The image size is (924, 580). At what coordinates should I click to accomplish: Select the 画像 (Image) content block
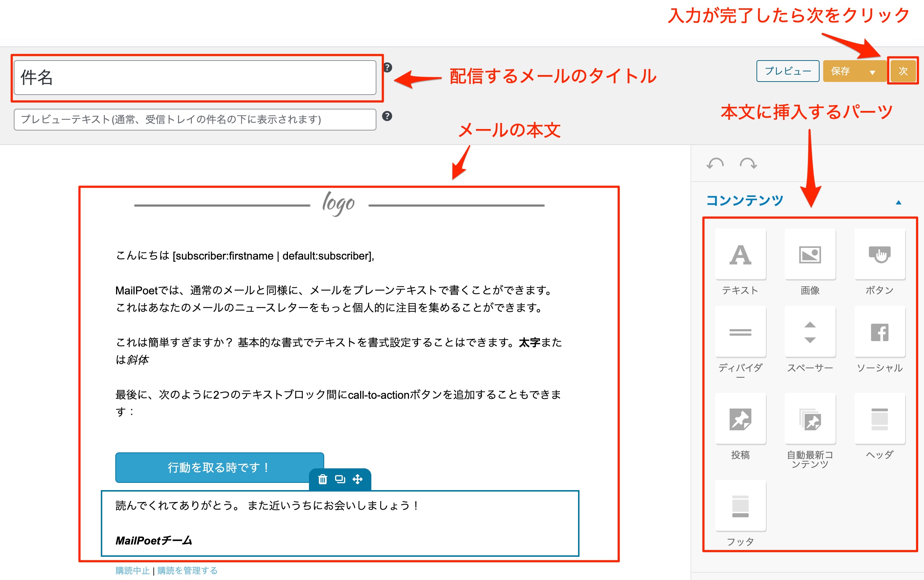coord(810,255)
